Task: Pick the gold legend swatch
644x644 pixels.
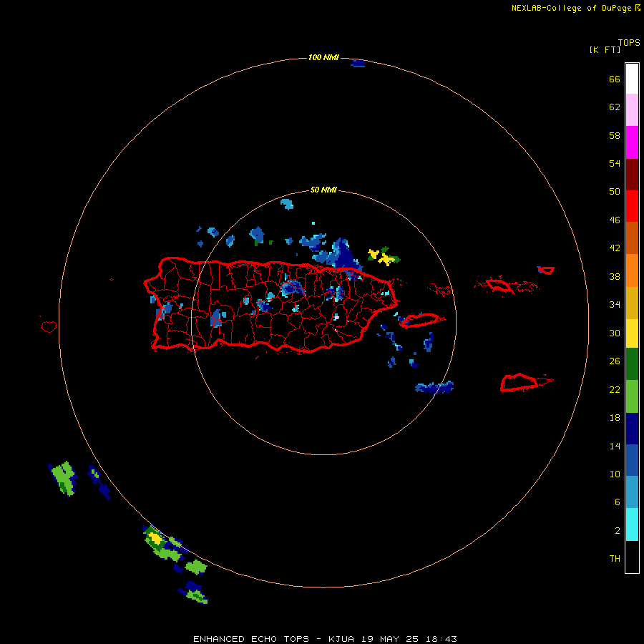Action: tap(632, 303)
